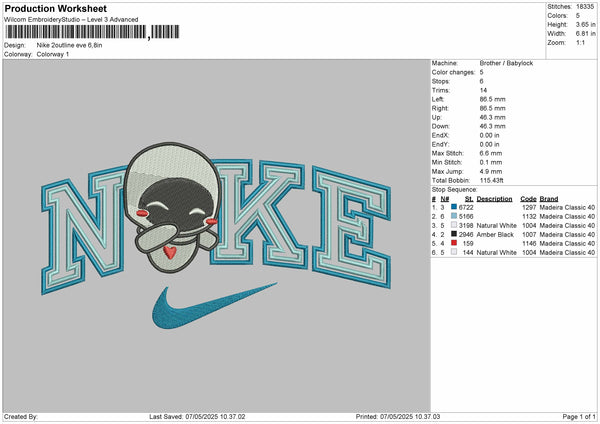Click the Description column header
Image resolution: width=600 pixels, height=424 pixels.
pos(494,198)
